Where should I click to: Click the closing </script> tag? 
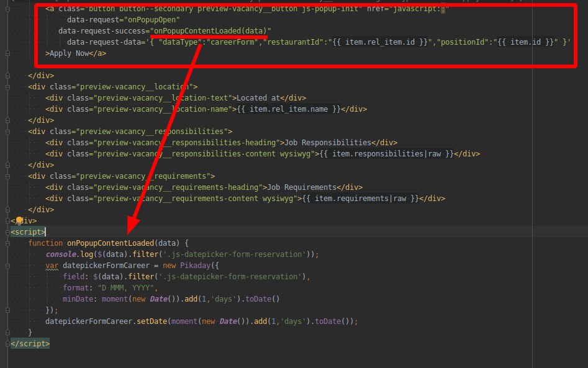[30, 344]
